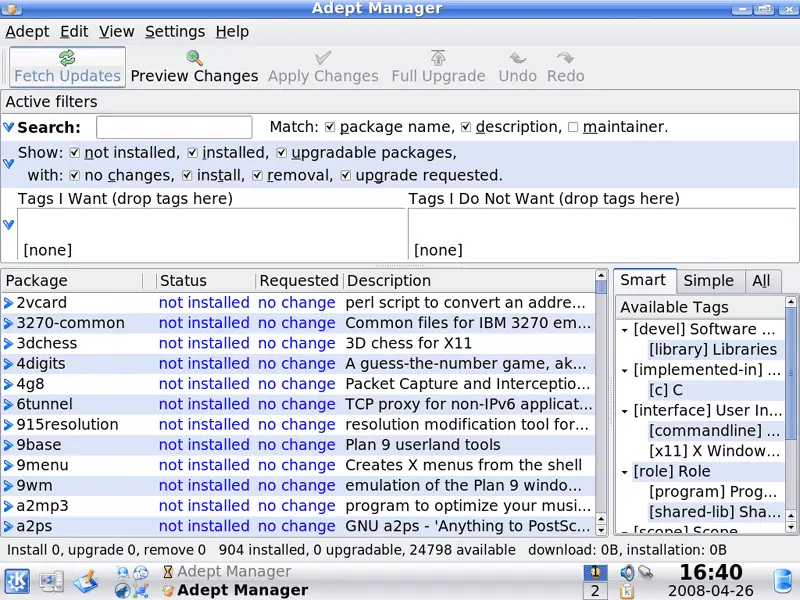Viewport: 800px width, 600px height.
Task: Click the Fetch Updates toolbar button
Action: click(x=67, y=67)
